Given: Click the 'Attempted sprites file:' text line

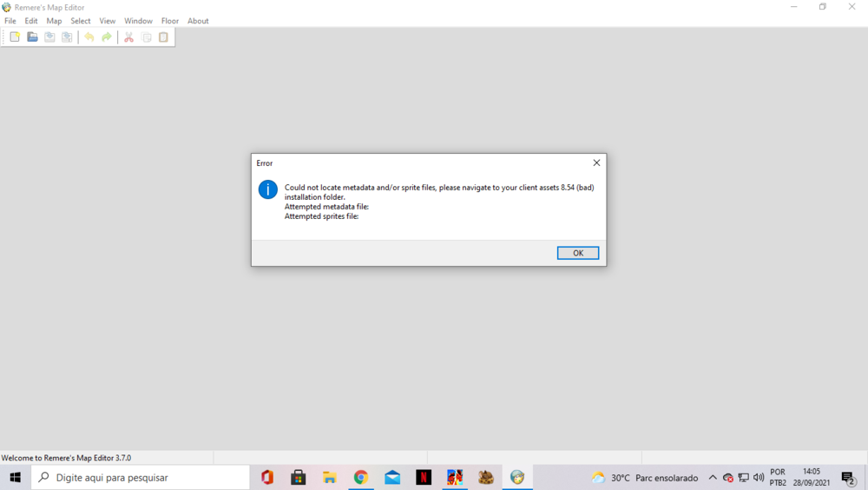Looking at the screenshot, I should click(322, 216).
